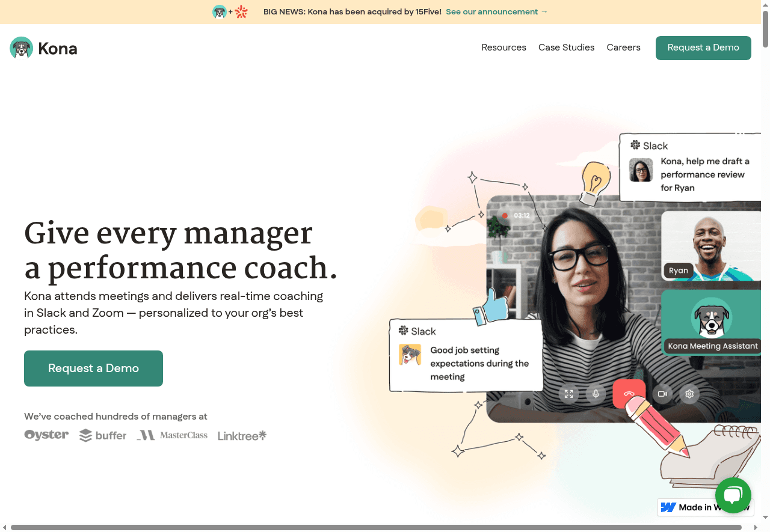This screenshot has height=532, width=770.
Task: Click the Kona dog logo in the header
Action: (x=20, y=47)
